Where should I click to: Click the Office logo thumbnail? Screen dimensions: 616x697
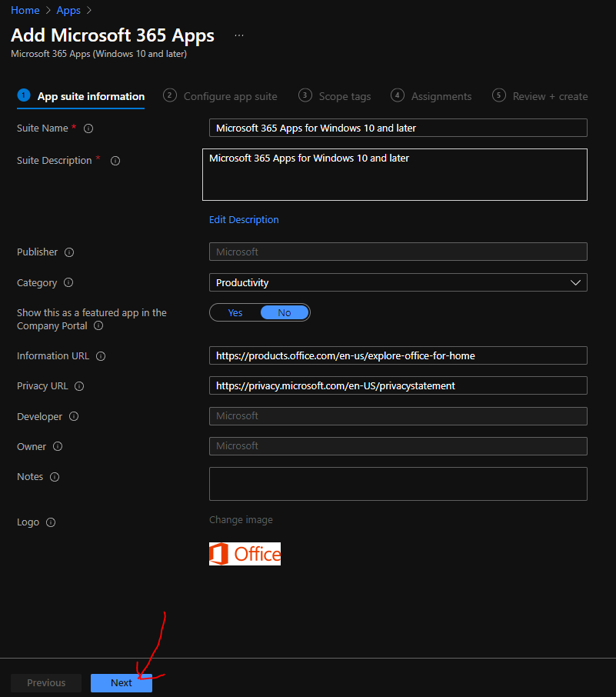click(x=245, y=554)
